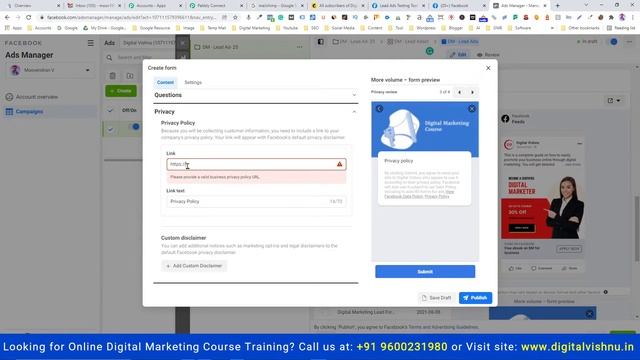Click the Edit pencil tab
The width and height of the screenshot is (640, 360).
[458, 55]
